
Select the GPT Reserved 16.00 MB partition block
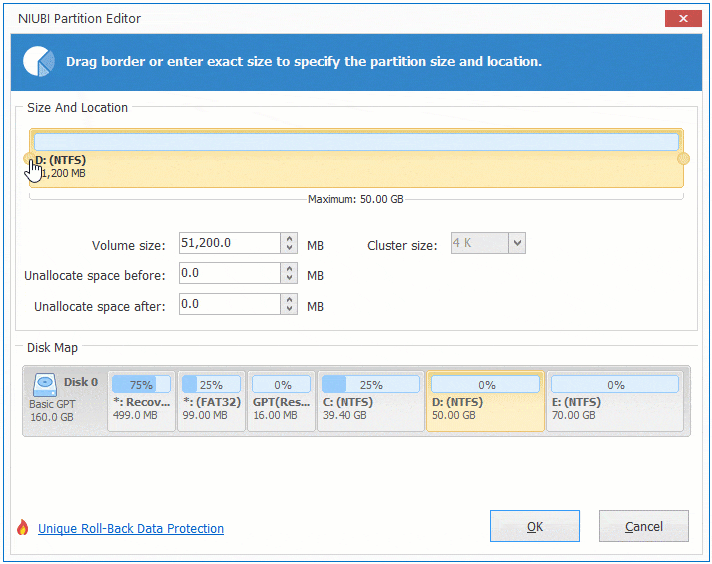282,401
